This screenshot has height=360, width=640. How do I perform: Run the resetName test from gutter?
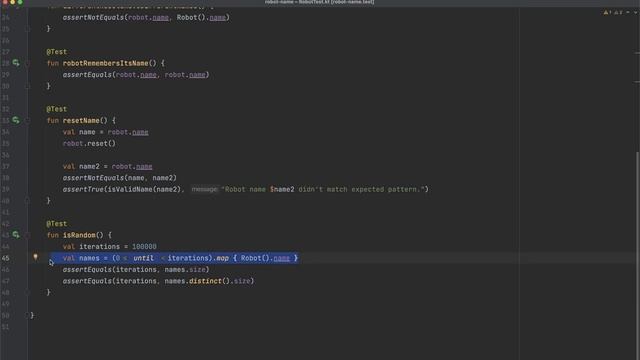pos(16,120)
